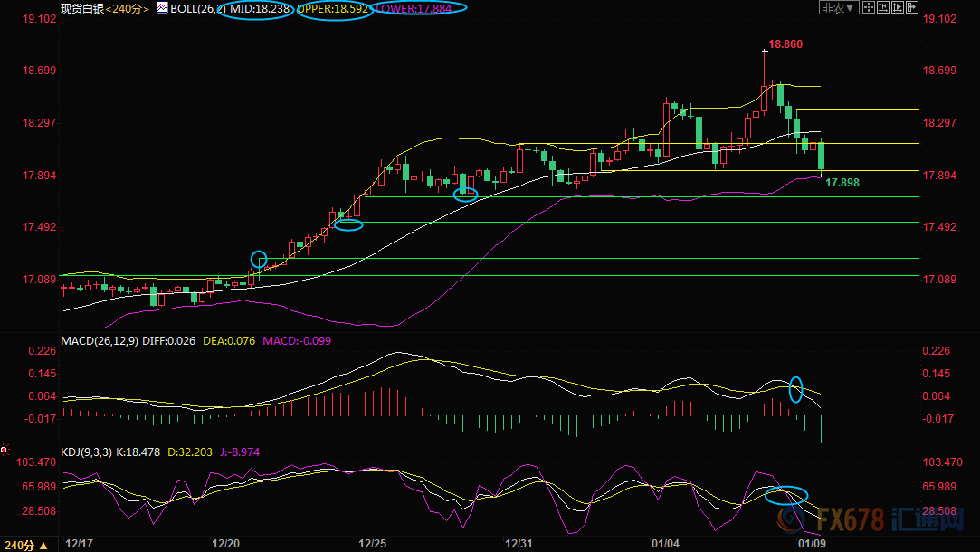Click the 18.860 high price marker

pyautogui.click(x=785, y=43)
